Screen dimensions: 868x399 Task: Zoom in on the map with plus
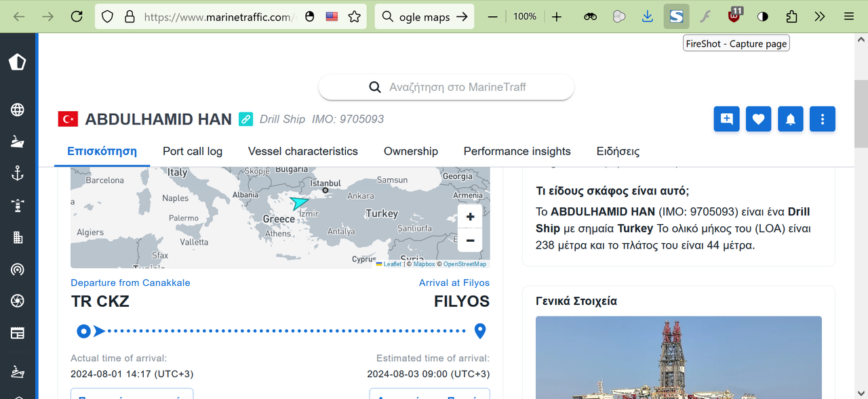click(470, 217)
